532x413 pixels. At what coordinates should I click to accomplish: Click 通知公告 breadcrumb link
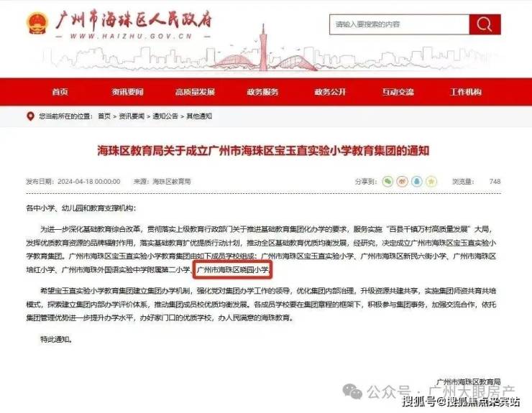pyautogui.click(x=165, y=116)
